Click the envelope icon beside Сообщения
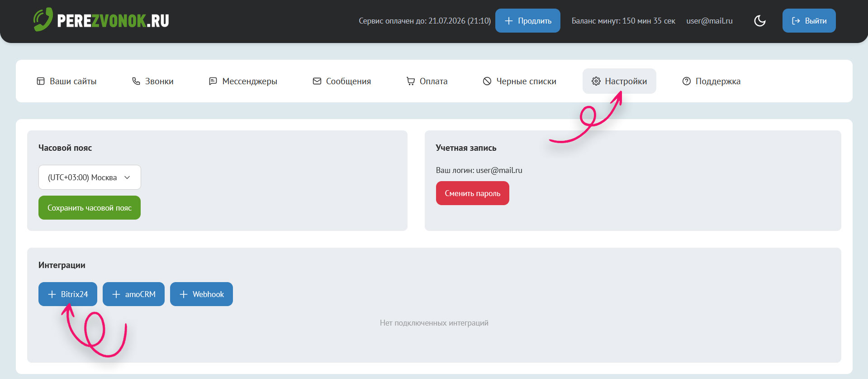The height and width of the screenshot is (379, 868). click(317, 81)
